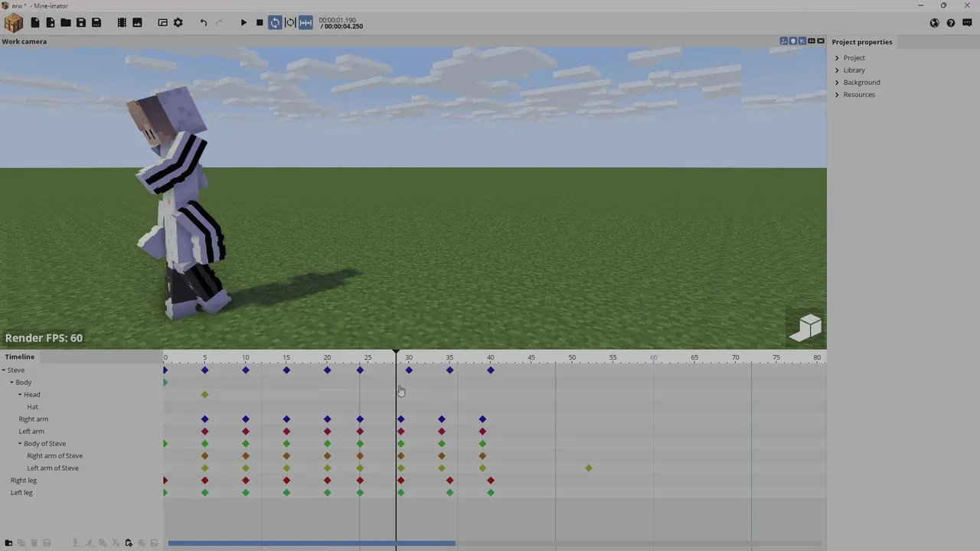Click the playhead marker on ruler

click(396, 354)
